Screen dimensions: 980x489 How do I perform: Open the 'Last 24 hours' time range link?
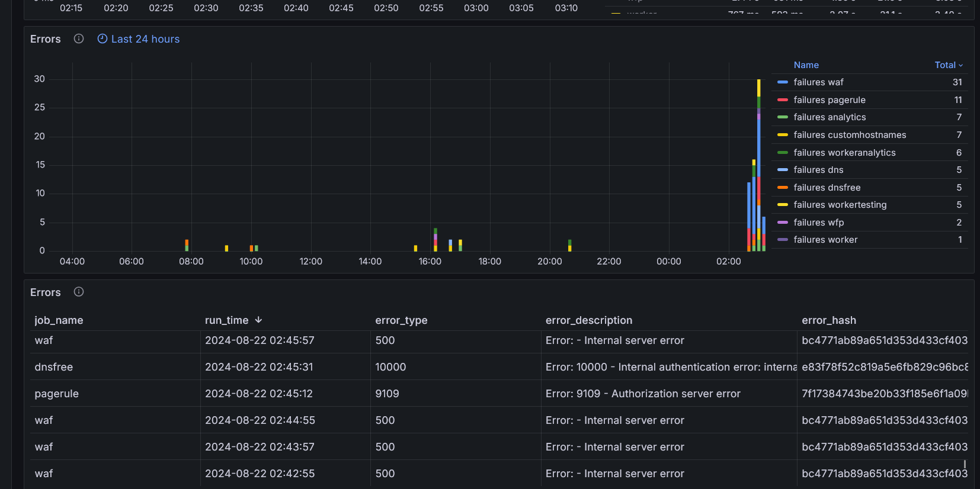[x=139, y=39]
